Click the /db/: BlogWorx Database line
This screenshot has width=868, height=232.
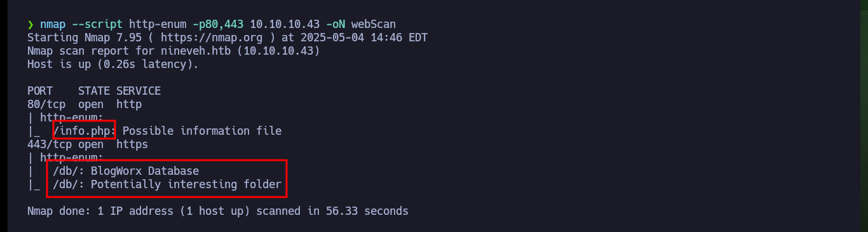[x=126, y=171]
